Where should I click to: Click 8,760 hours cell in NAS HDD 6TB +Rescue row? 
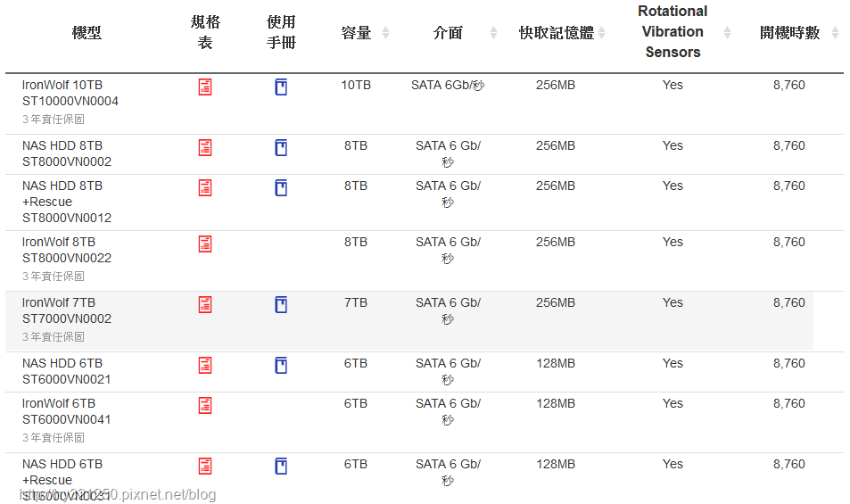789,465
